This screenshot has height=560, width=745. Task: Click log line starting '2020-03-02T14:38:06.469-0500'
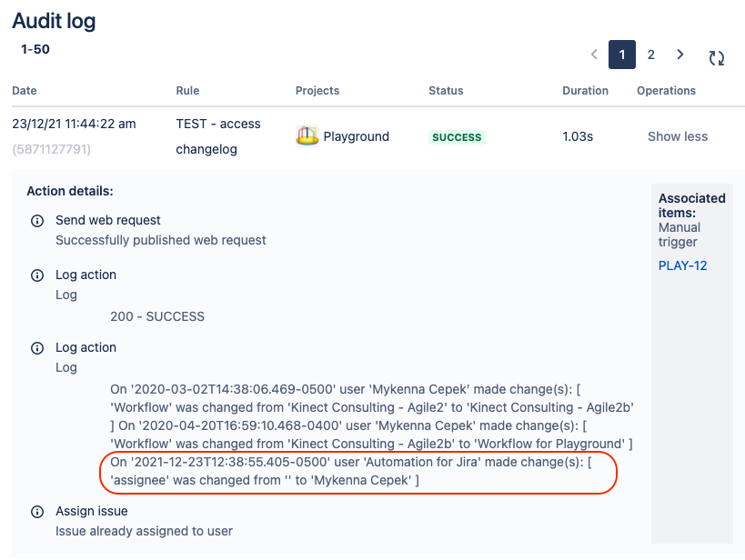pyautogui.click(x=346, y=389)
